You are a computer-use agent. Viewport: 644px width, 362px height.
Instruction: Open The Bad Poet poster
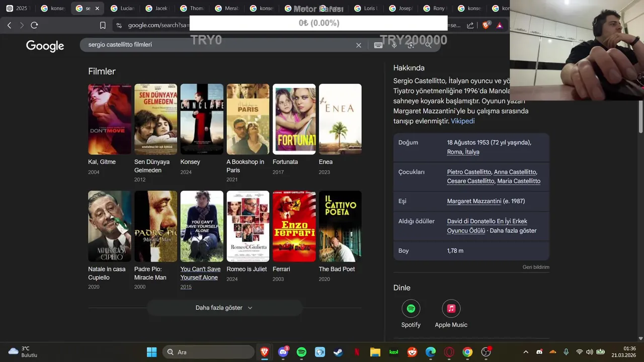340,226
